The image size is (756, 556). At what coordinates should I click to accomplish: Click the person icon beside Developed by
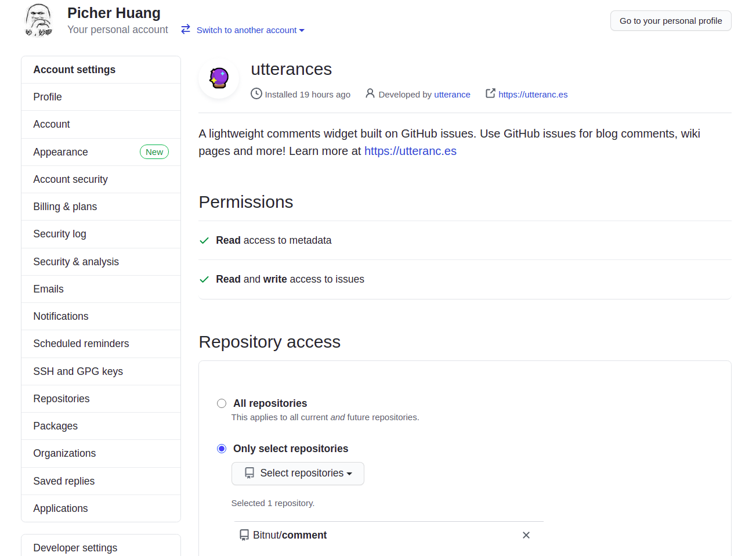370,93
